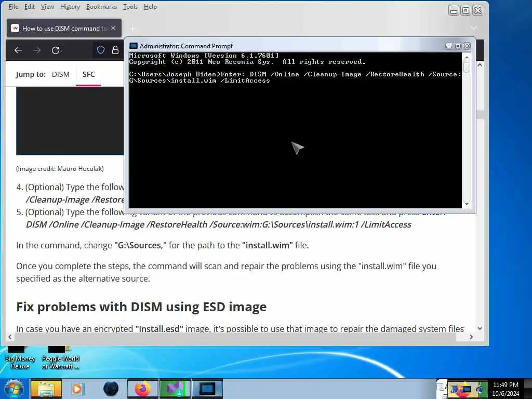Minimize the Command Prompt window
532x399 pixels.
pos(449,46)
